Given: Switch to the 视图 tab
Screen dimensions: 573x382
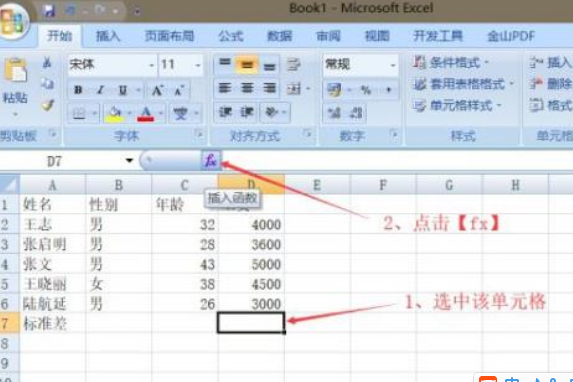Looking at the screenshot, I should (x=377, y=36).
